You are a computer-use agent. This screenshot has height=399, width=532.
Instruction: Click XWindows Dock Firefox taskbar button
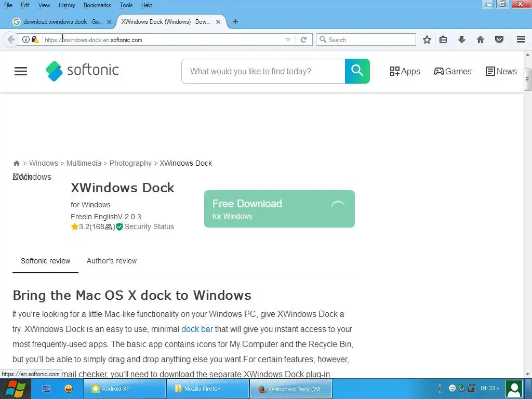tap(291, 389)
